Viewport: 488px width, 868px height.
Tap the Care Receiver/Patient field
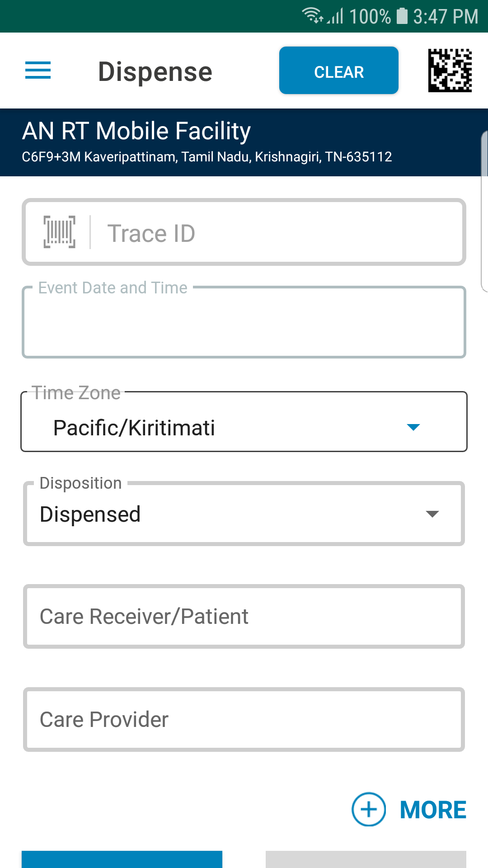244,616
